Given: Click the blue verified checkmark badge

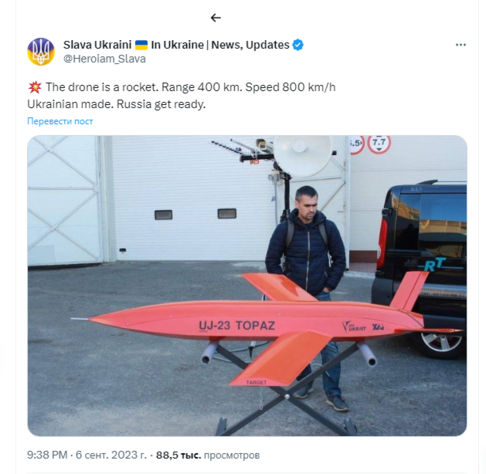Looking at the screenshot, I should [298, 45].
